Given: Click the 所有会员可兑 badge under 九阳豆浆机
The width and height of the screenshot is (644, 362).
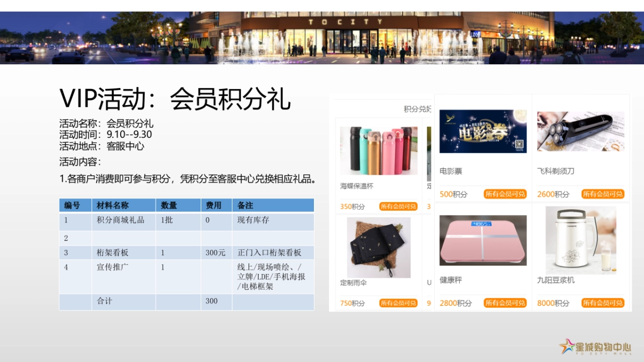Looking at the screenshot, I should (x=604, y=303).
